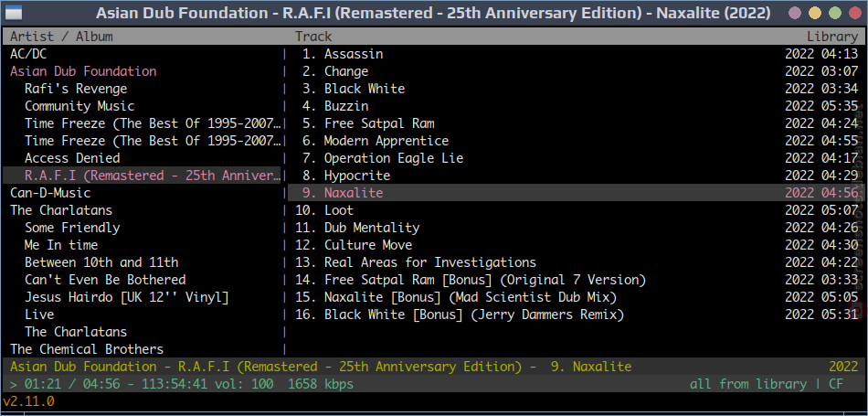The height and width of the screenshot is (416, 868).
Task: Click the yellow window control button
Action: (815, 13)
